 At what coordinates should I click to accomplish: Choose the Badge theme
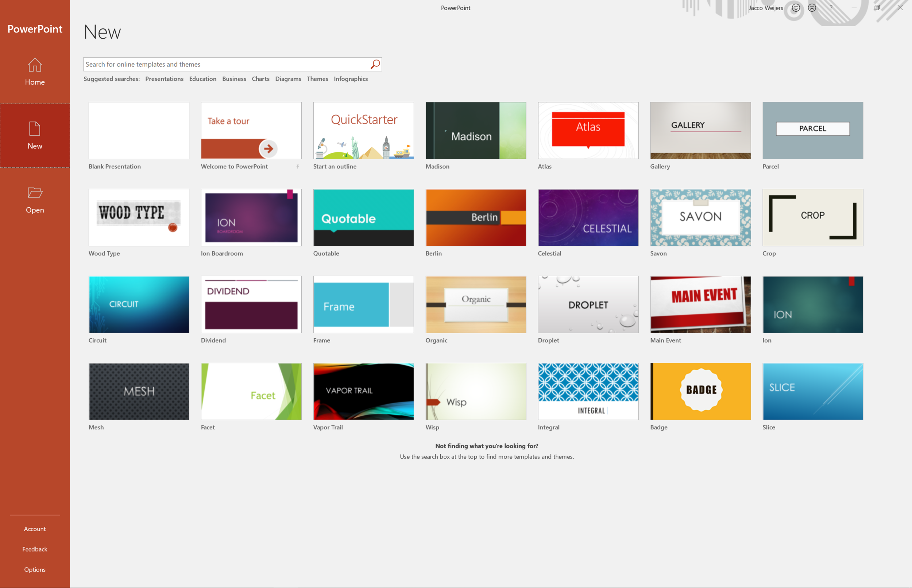point(700,392)
